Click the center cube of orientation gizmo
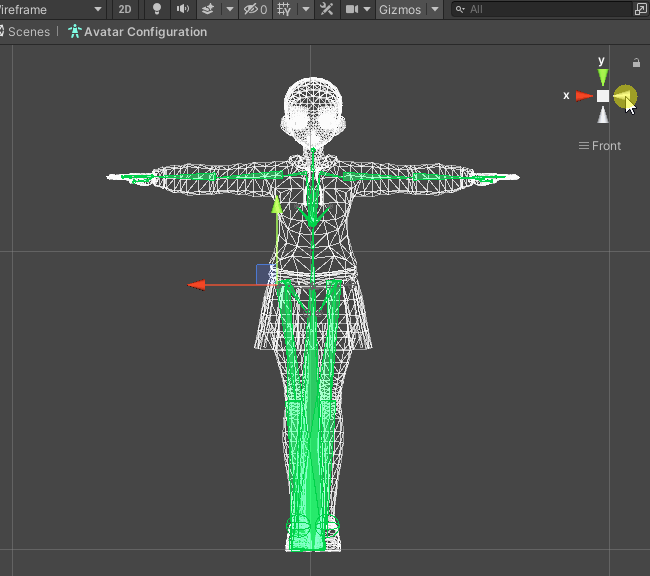This screenshot has width=650, height=576. tap(603, 96)
